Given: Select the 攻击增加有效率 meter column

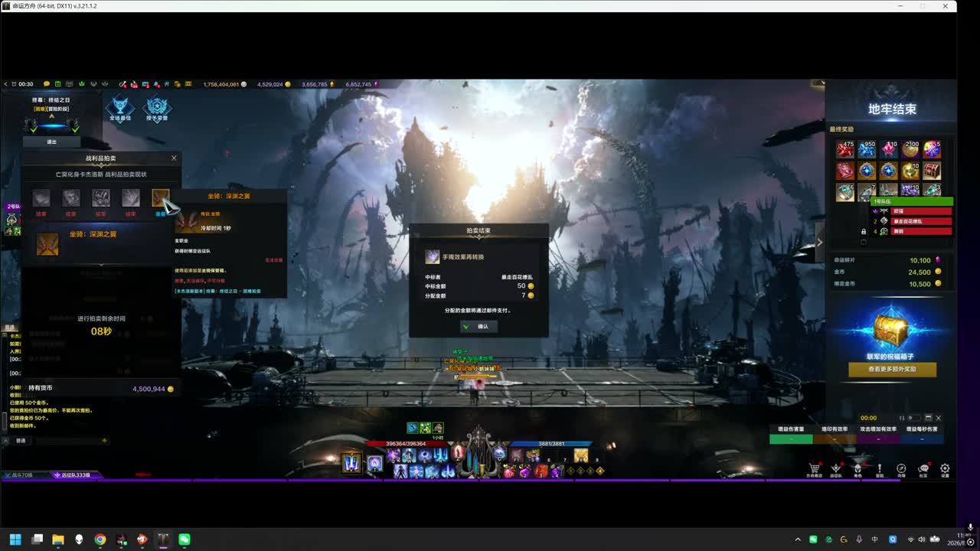Looking at the screenshot, I should (x=878, y=429).
